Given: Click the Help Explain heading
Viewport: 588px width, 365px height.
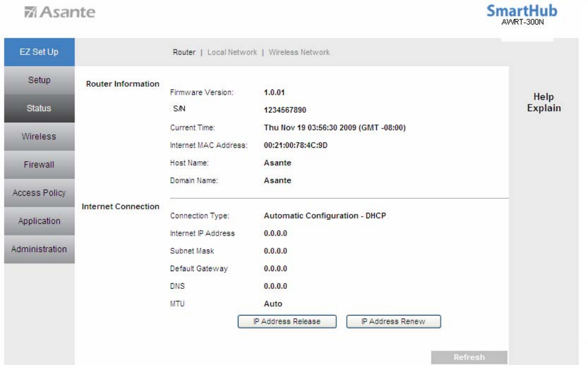Looking at the screenshot, I should [544, 102].
